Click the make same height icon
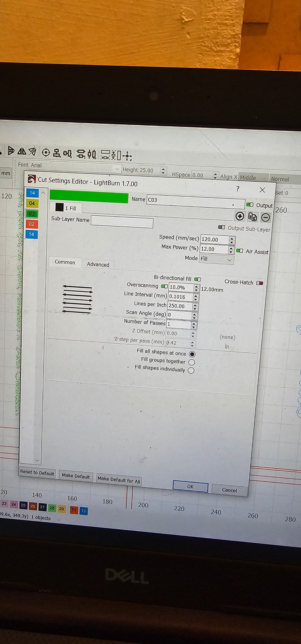Viewport: 301px width, 644px height. [x=116, y=155]
